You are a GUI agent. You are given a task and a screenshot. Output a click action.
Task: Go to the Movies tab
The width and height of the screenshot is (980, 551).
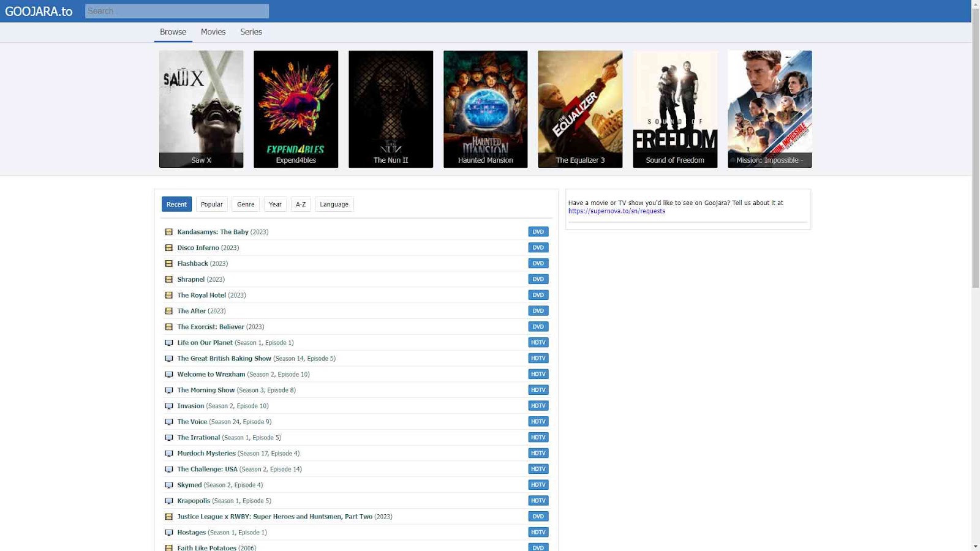click(x=213, y=32)
